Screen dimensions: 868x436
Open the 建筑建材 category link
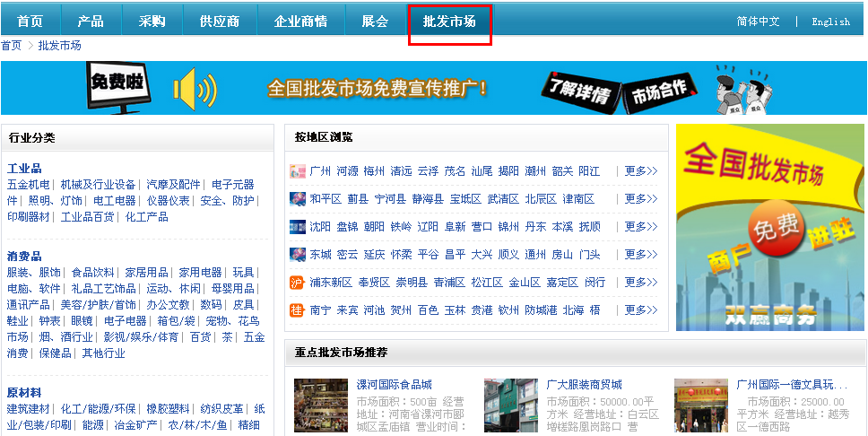point(28,409)
